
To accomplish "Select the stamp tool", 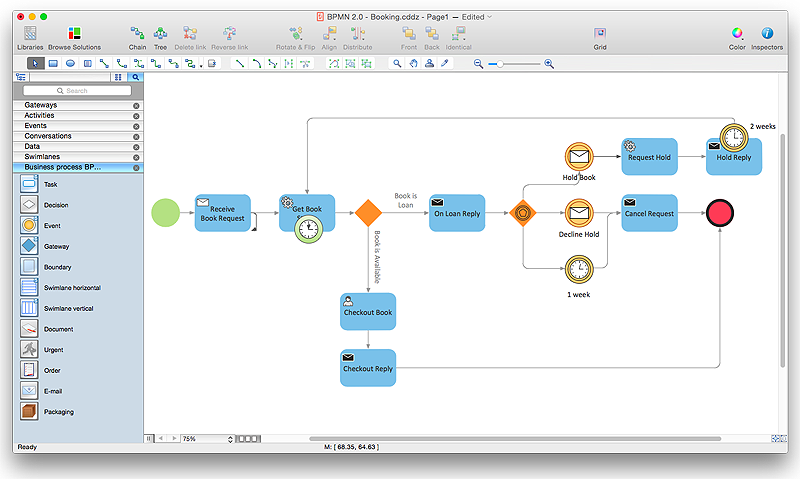I will click(x=430, y=64).
